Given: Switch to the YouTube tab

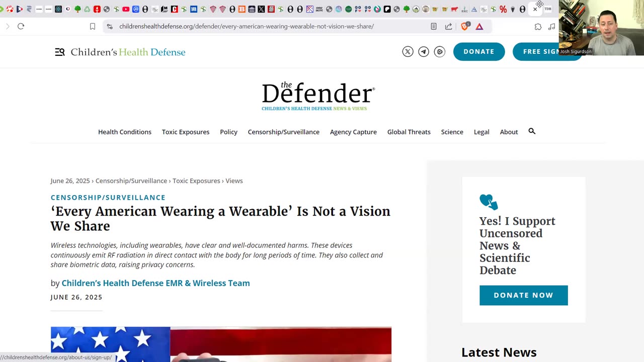Looking at the screenshot, I should (x=126, y=9).
